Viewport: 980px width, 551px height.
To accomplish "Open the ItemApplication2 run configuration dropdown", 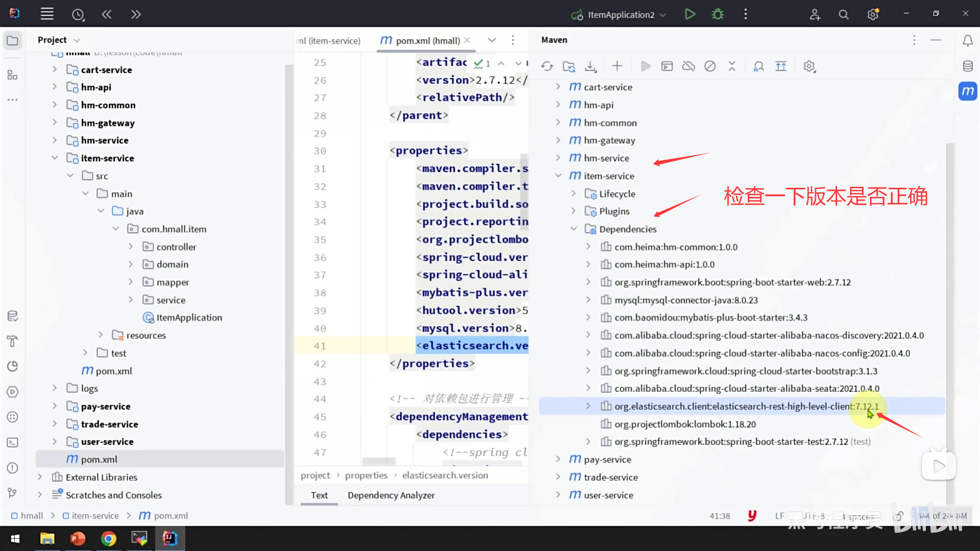I will (663, 15).
